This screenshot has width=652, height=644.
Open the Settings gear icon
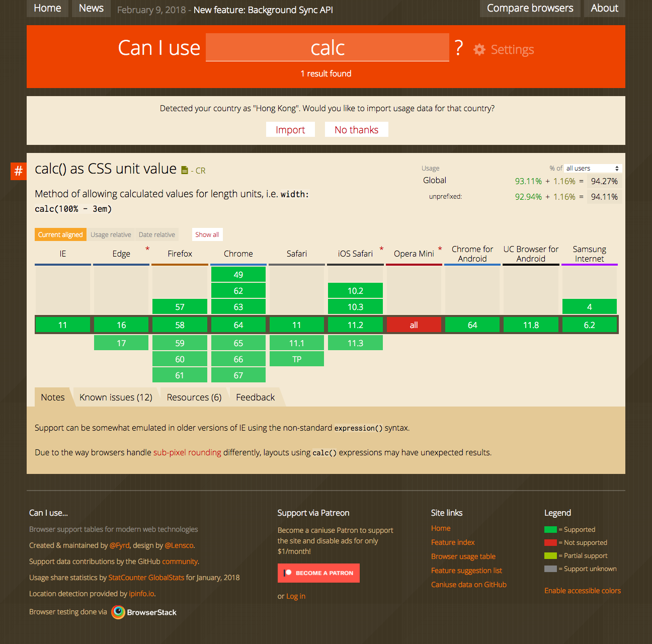click(479, 49)
